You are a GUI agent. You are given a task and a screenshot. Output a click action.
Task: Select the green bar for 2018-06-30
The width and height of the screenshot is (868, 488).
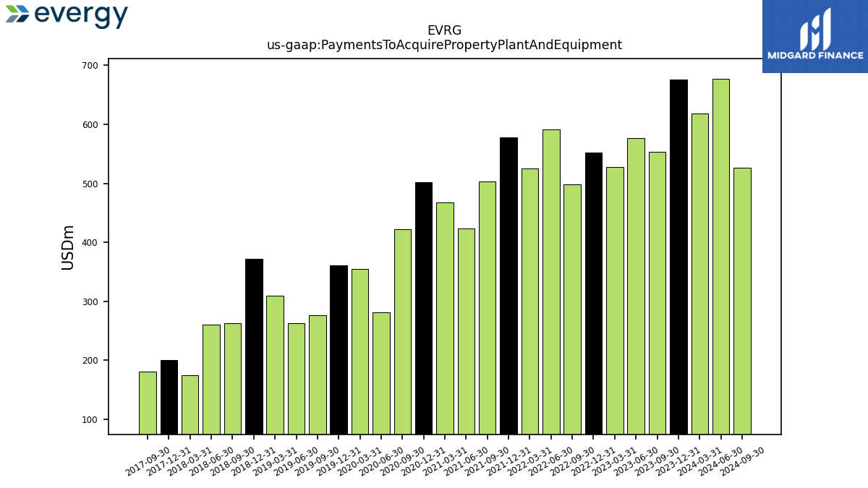pos(211,380)
